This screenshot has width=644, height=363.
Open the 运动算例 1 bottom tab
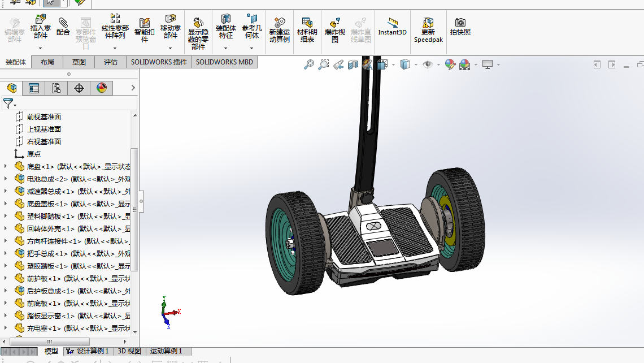[166, 351]
